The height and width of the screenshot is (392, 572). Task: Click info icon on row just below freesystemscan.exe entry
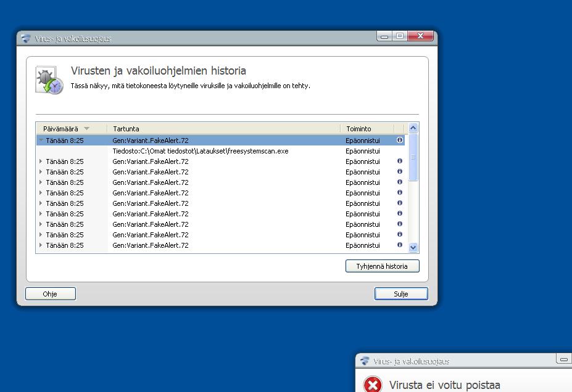399,161
